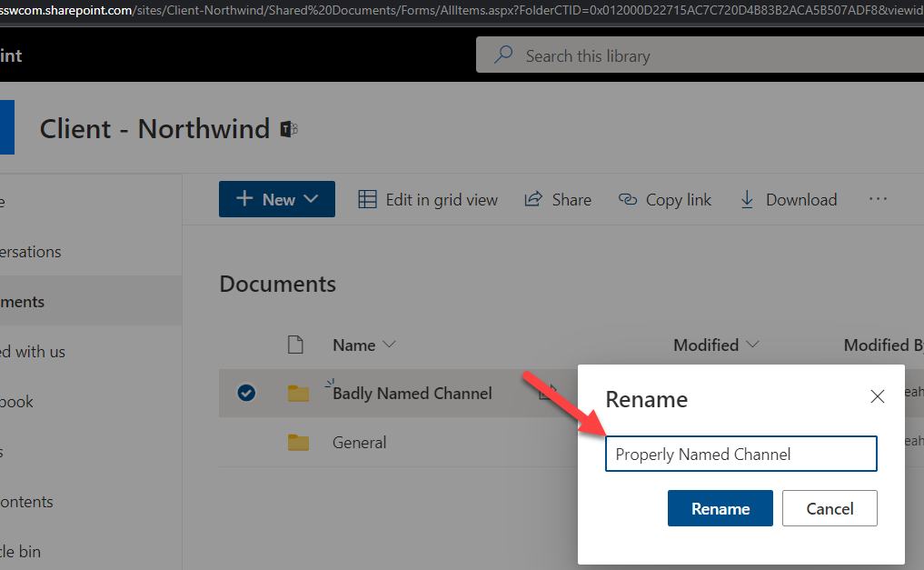Confirm with the Rename button
The height and width of the screenshot is (570, 924).
coord(720,509)
